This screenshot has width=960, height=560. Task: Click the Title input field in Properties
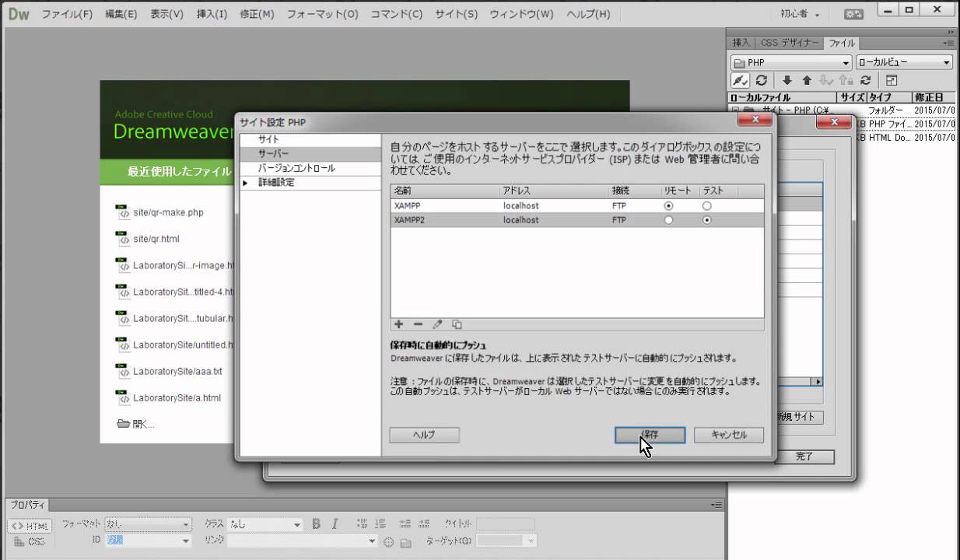(506, 524)
